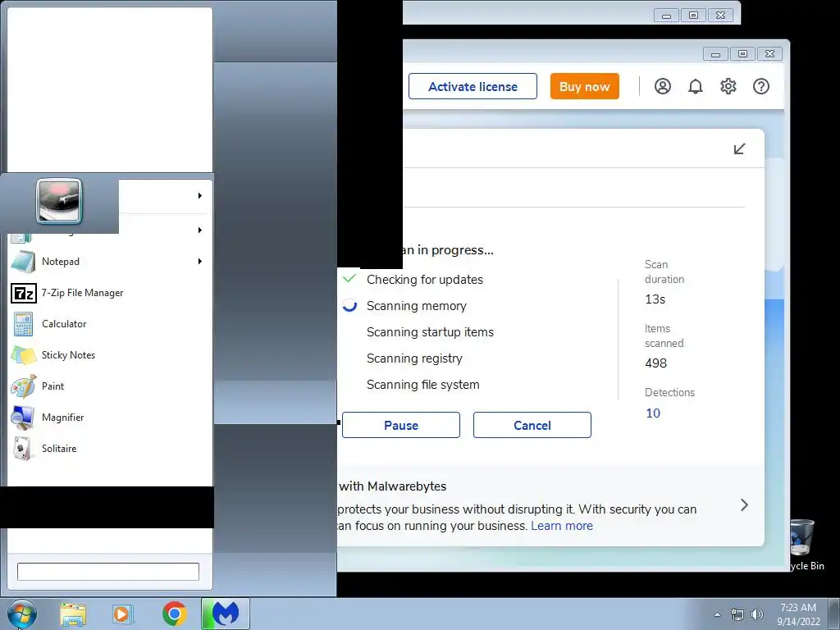Minimize the Malwarebytes window

pyautogui.click(x=715, y=53)
